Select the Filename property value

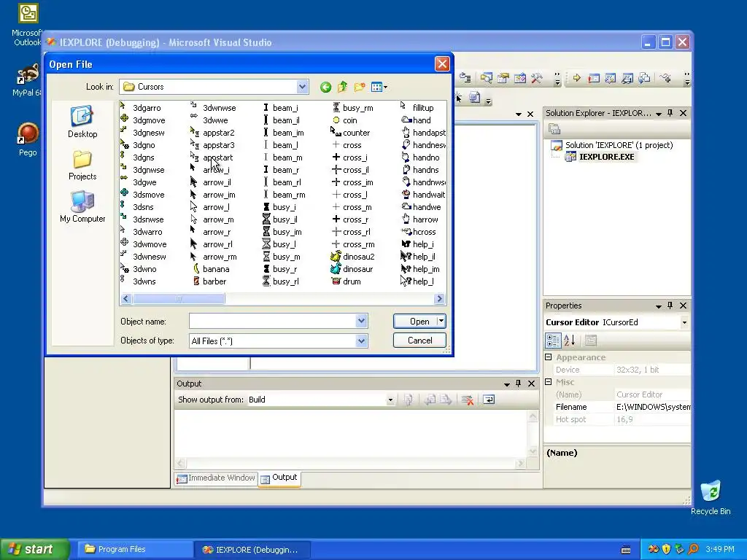click(x=652, y=407)
